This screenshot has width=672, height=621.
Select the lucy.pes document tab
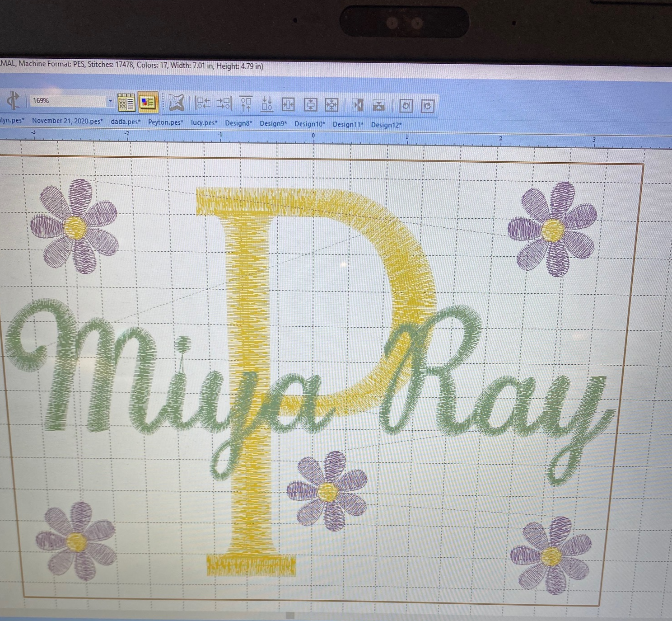(x=204, y=122)
